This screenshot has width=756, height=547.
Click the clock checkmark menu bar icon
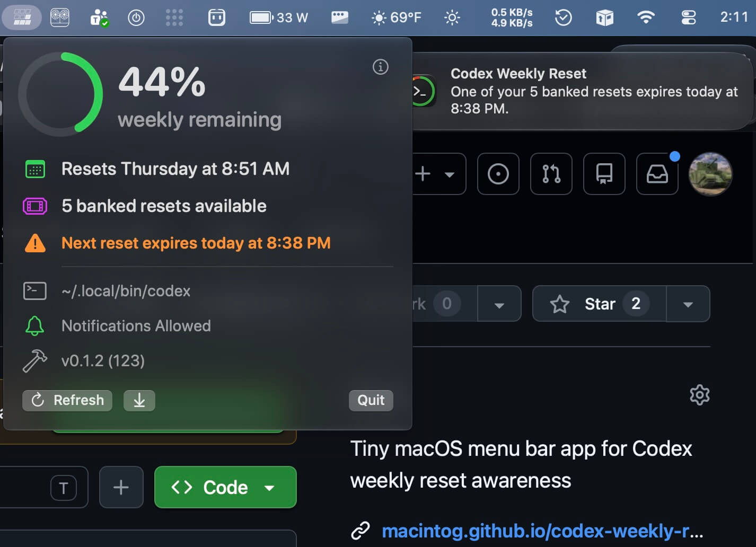pyautogui.click(x=563, y=17)
